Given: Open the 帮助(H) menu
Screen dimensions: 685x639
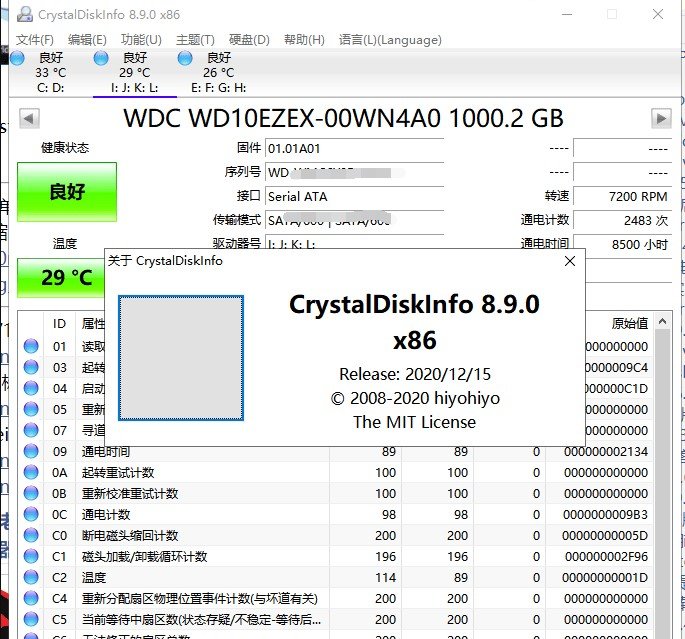Looking at the screenshot, I should pos(304,40).
